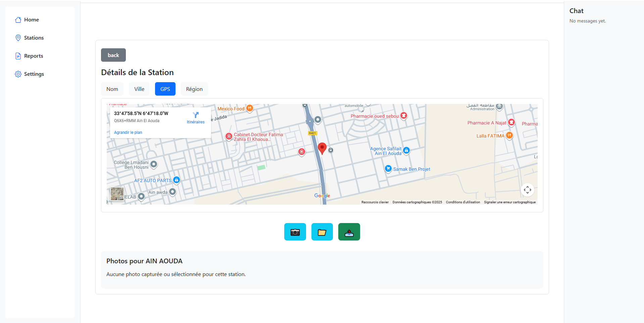644x323 pixels.
Task: Click the green upload icon
Action: pos(349,232)
